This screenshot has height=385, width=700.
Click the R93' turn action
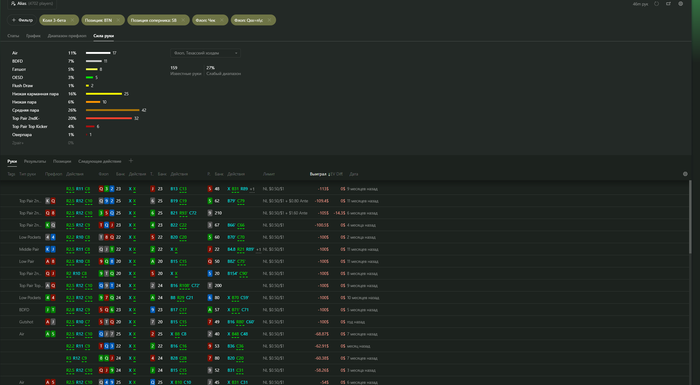[183, 213]
